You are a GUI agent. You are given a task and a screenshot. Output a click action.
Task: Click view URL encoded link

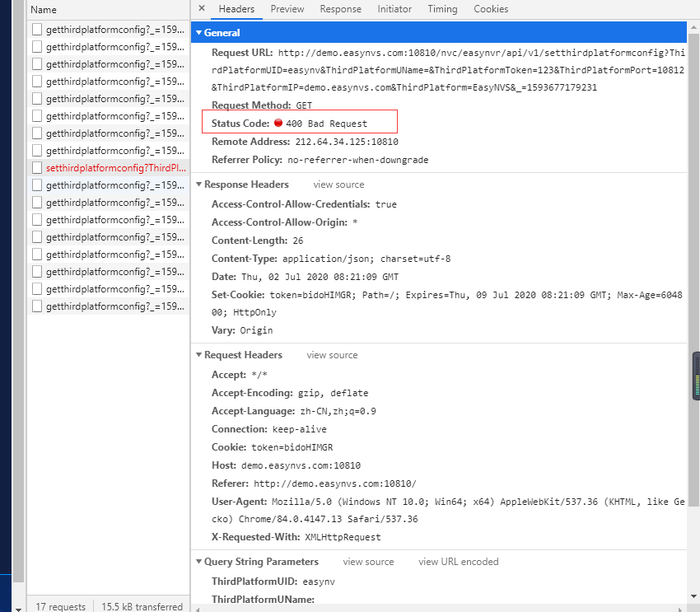(459, 562)
